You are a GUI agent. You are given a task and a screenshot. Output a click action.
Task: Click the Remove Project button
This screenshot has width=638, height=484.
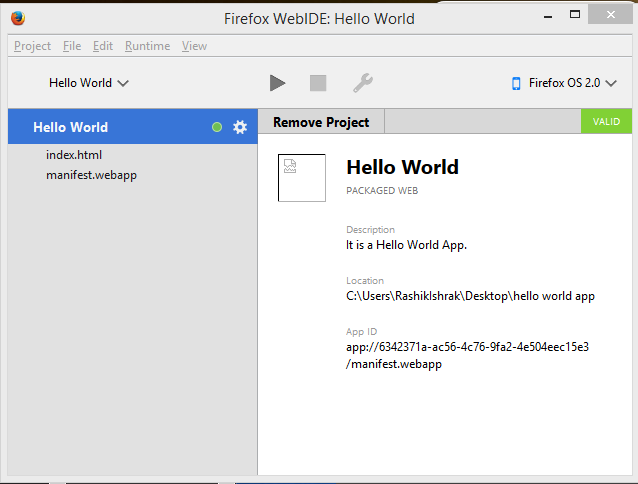tap(321, 122)
